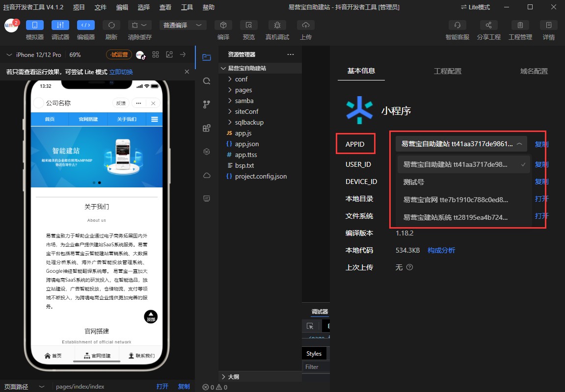Click the Preview (预览) toolbar icon
This screenshot has height=392, width=565.
click(x=248, y=25)
